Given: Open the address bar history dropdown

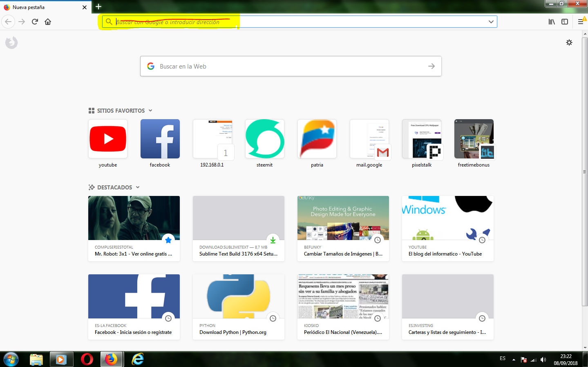Looking at the screenshot, I should point(491,22).
